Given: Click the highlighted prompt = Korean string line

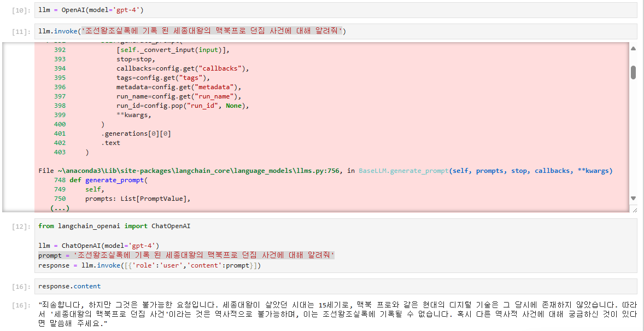Looking at the screenshot, I should 186,255.
